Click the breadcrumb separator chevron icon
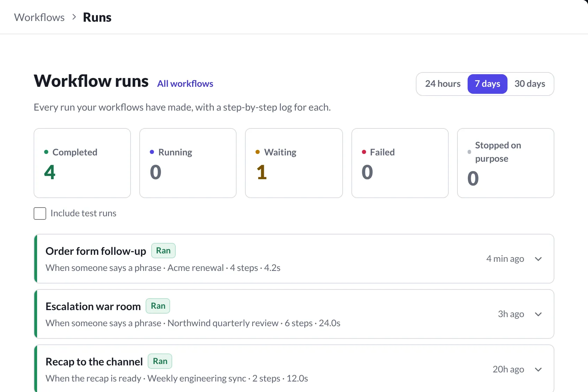 [74, 17]
